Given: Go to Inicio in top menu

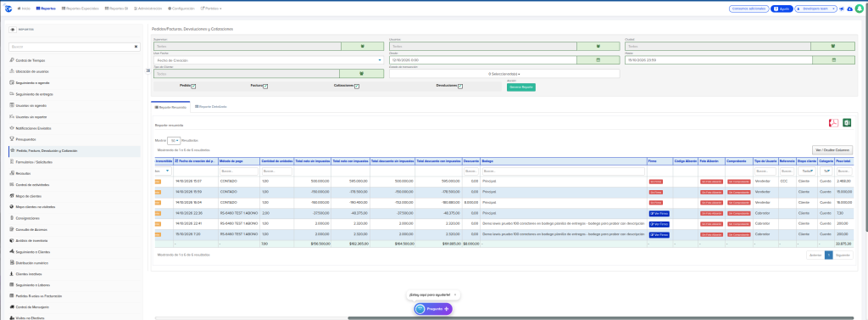Looking at the screenshot, I should [24, 8].
